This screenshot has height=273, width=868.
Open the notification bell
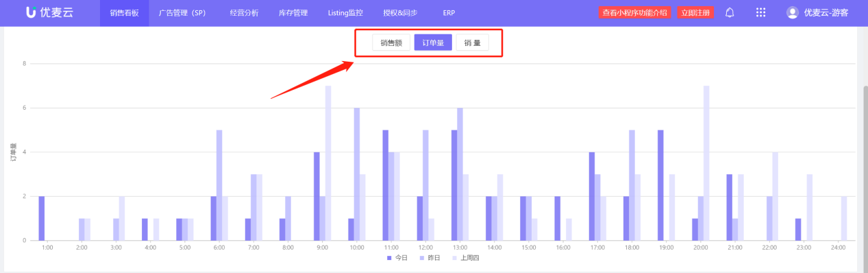point(730,12)
